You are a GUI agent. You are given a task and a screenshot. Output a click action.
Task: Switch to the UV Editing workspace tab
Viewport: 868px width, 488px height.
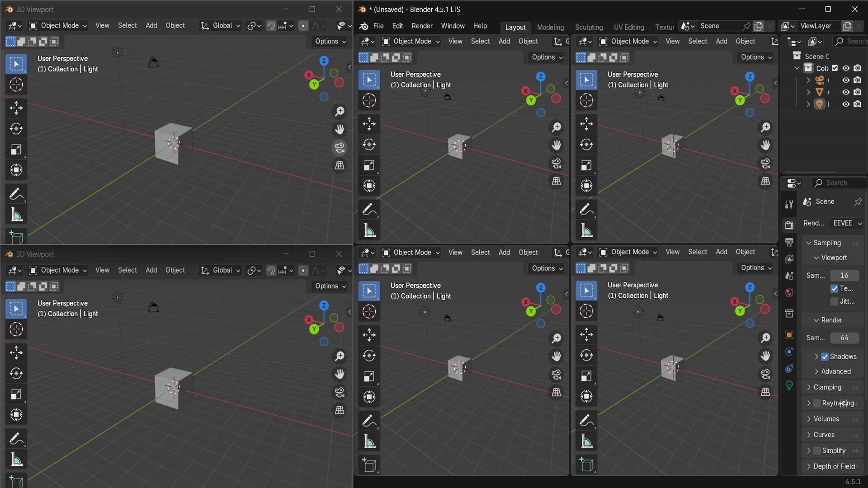coord(629,27)
